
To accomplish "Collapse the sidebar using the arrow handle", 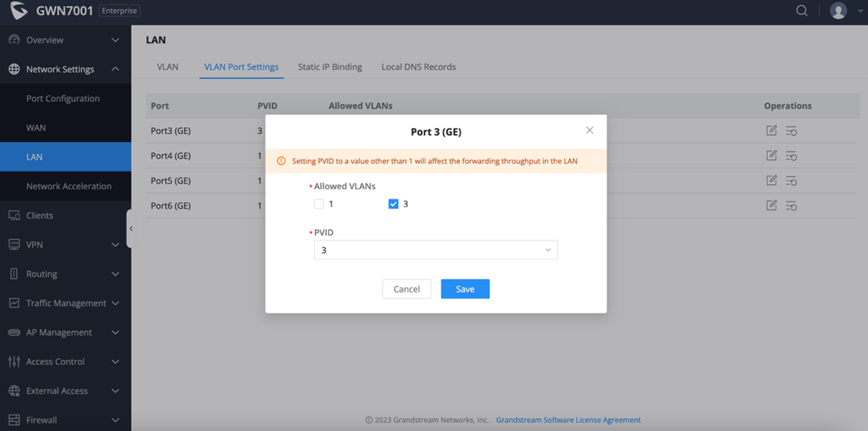I will click(131, 229).
